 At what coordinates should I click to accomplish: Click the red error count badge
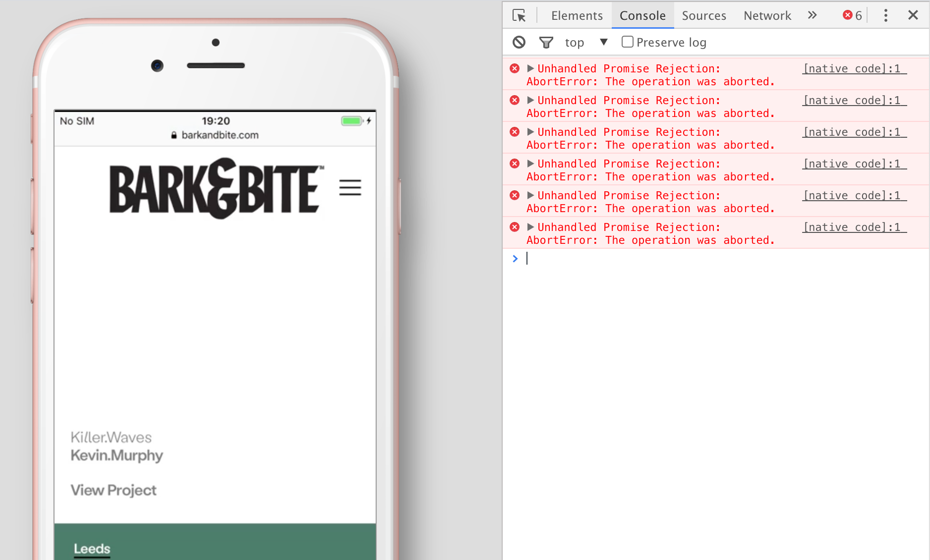852,15
